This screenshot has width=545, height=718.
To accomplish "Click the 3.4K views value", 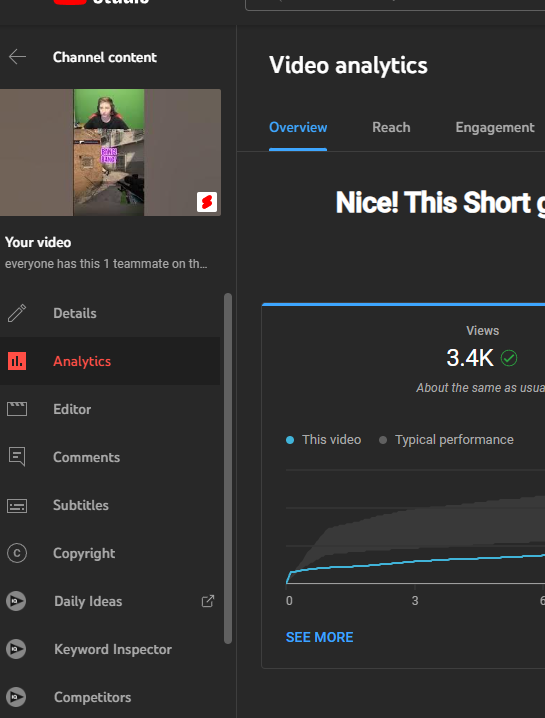I will 470,358.
